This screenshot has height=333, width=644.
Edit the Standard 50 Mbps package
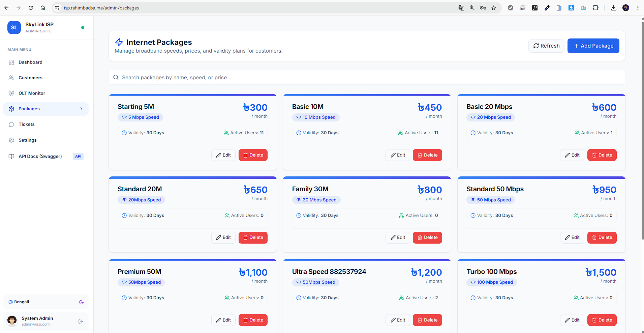tap(572, 238)
